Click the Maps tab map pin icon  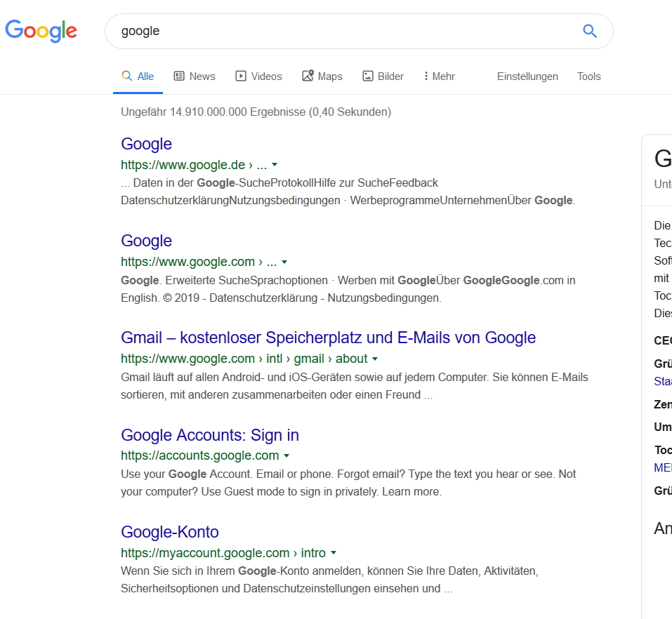coord(308,76)
